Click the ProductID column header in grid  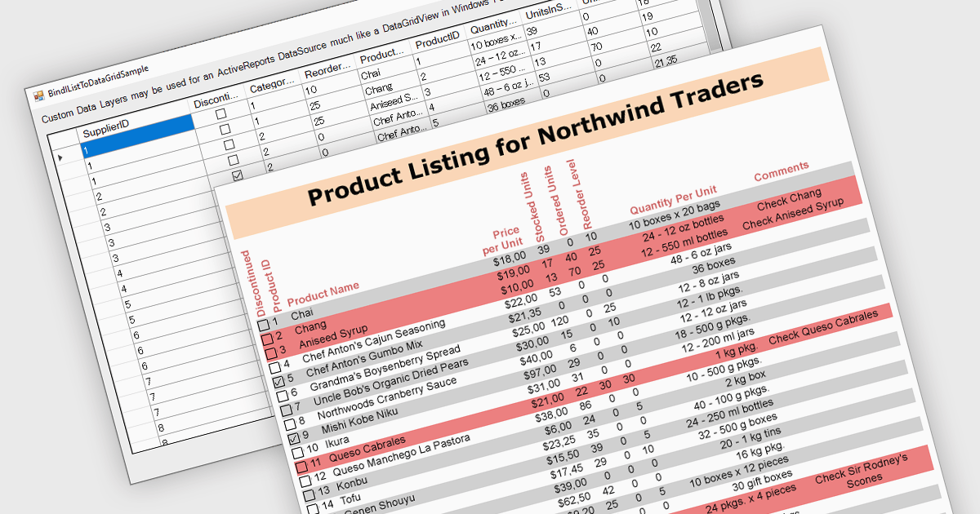click(439, 40)
